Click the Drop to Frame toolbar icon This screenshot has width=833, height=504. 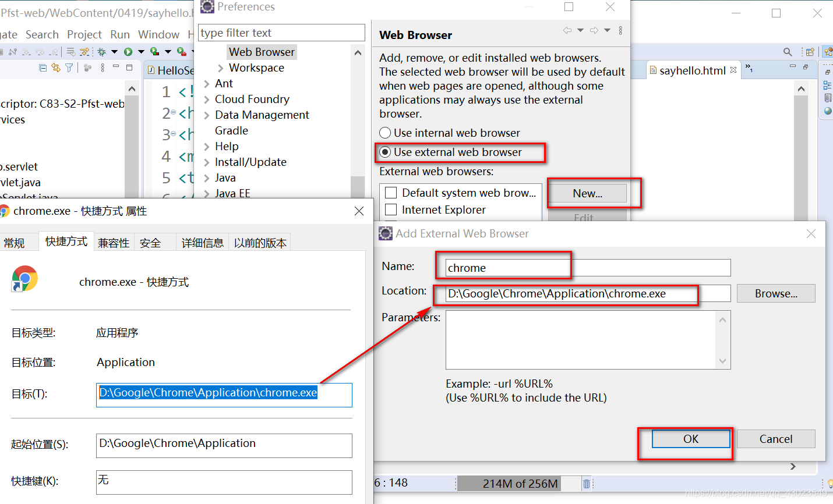tap(71, 52)
